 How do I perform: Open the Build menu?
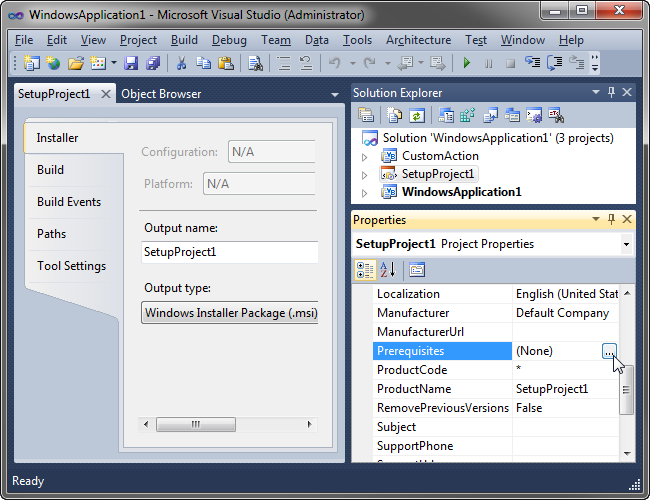[x=184, y=40]
